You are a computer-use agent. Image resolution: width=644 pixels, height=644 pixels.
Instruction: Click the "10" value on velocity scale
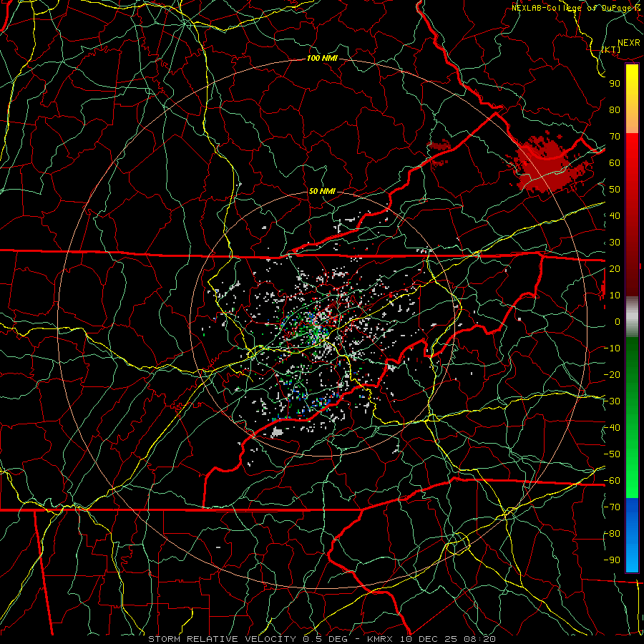(x=615, y=296)
